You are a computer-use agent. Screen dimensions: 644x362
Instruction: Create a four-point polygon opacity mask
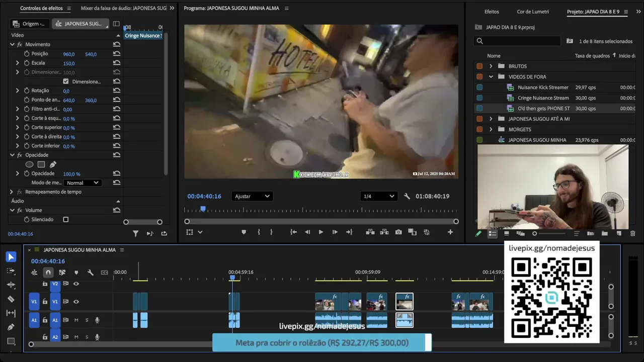41,164
